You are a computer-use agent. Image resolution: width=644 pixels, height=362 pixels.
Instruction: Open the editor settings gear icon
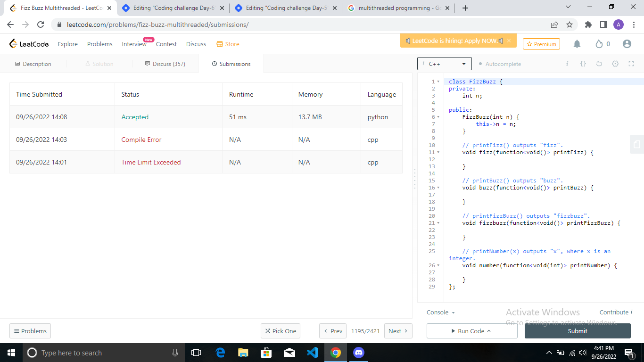coord(615,64)
